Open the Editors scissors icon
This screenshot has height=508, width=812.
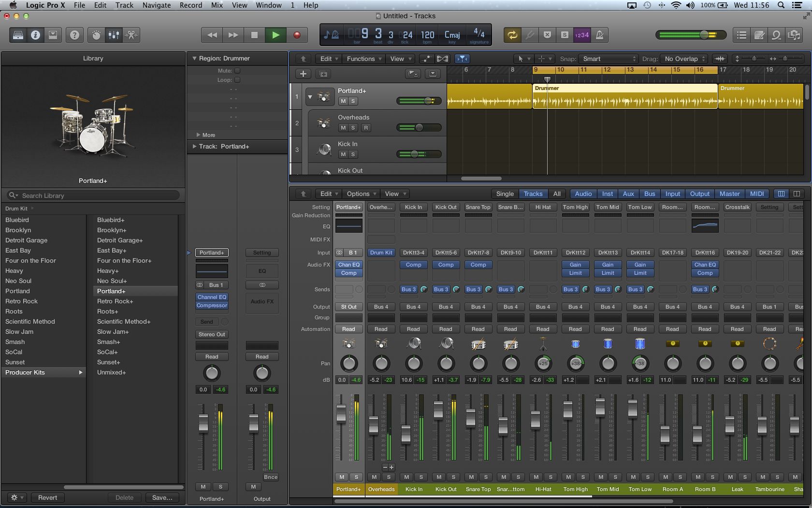pos(131,35)
